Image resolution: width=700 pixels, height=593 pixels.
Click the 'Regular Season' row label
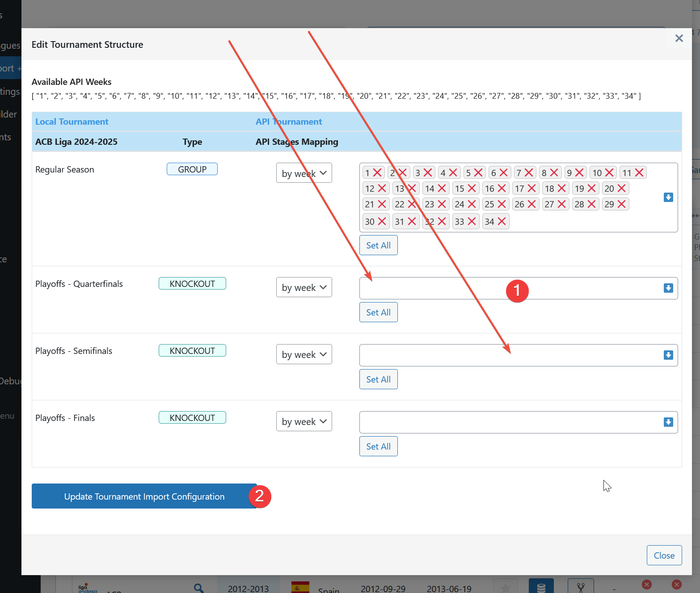[65, 169]
